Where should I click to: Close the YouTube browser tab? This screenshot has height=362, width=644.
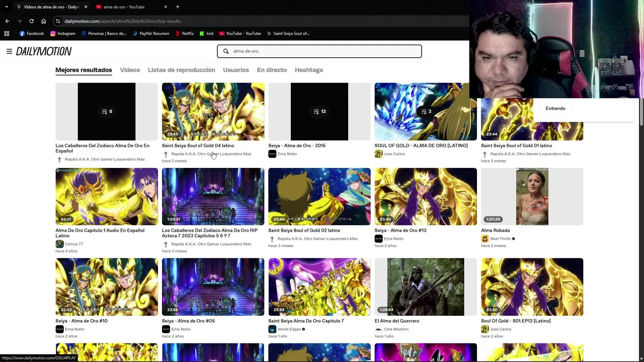166,7
